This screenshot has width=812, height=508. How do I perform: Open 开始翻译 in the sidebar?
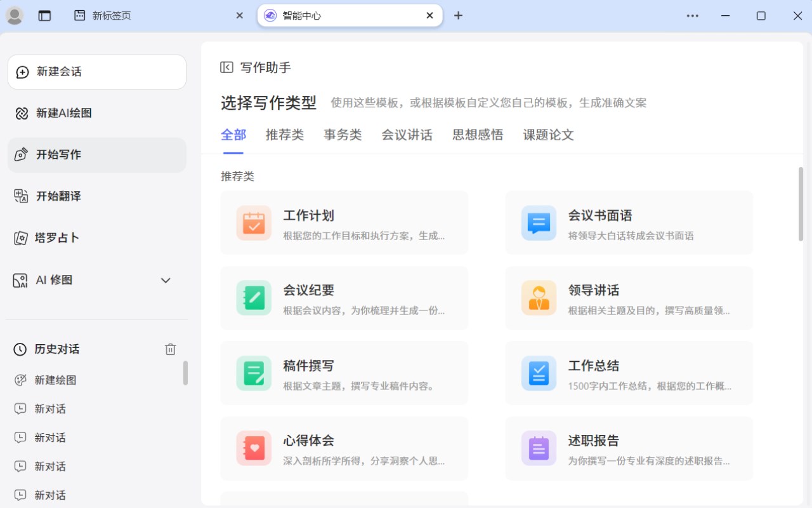[97, 196]
